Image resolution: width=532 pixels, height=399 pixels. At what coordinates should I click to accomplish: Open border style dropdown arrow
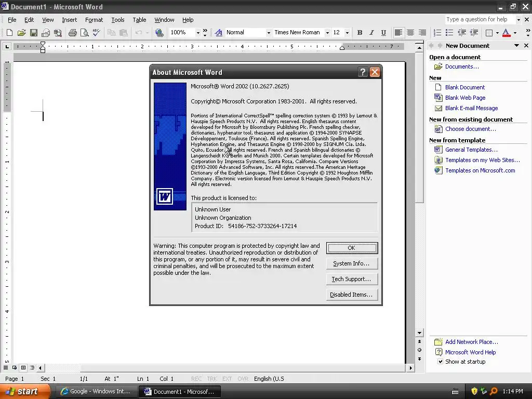point(497,33)
